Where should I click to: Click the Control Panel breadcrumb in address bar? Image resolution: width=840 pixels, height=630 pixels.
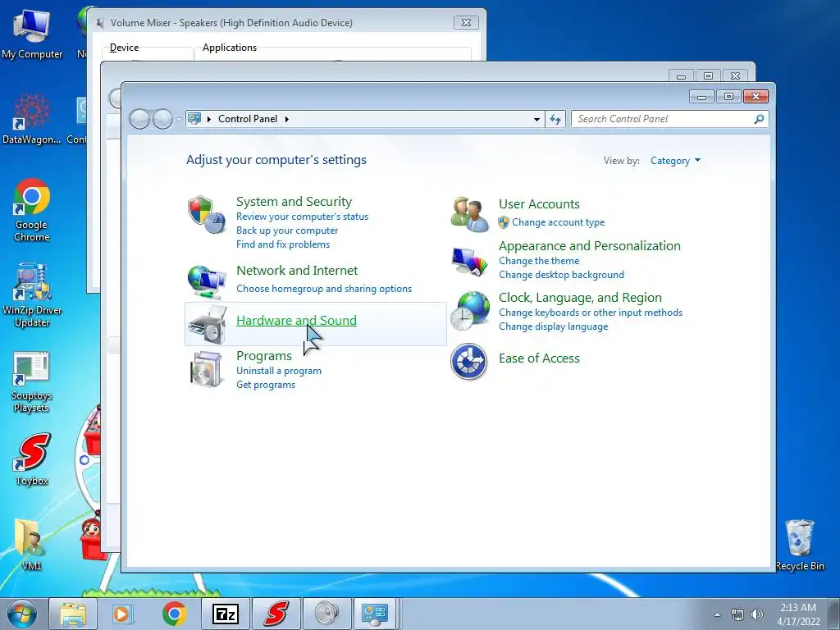tap(248, 119)
